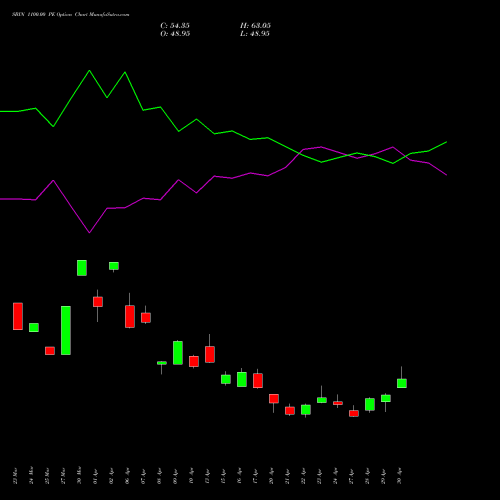
Task: Click the open value O: 48.95
Action: coord(175,34)
